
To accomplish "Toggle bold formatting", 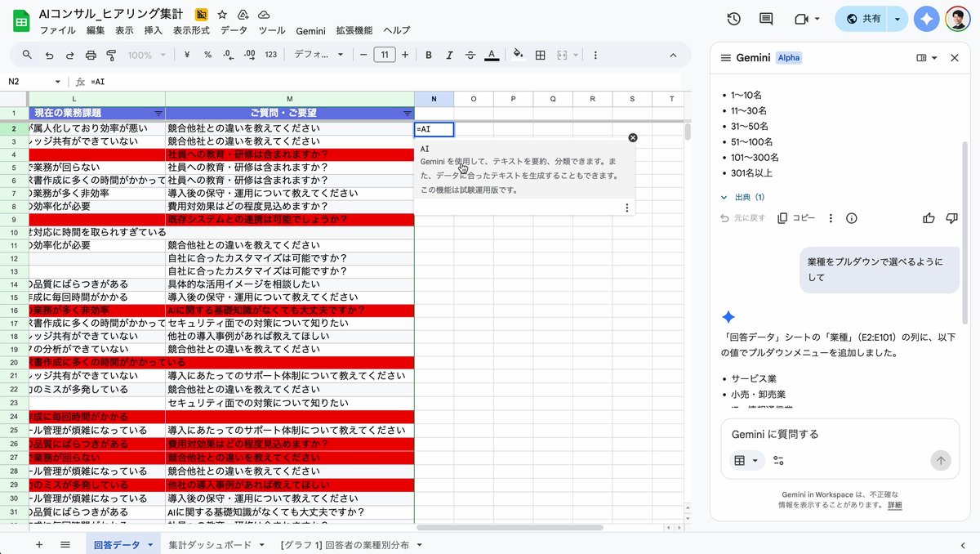I will coord(427,55).
